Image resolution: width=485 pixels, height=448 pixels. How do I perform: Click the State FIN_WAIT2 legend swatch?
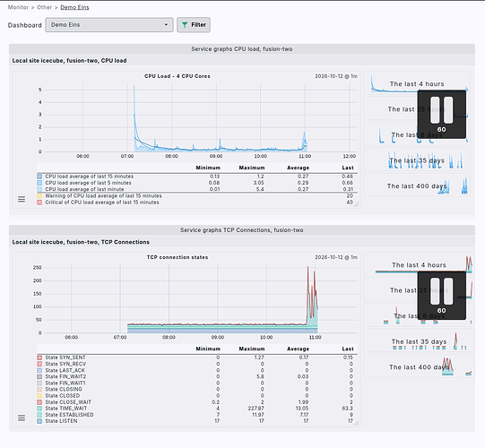coord(39,376)
